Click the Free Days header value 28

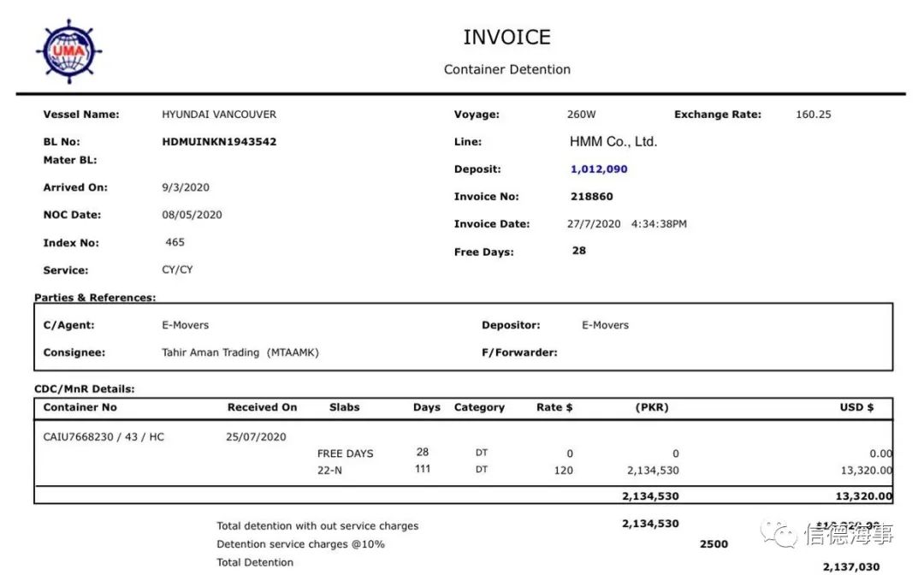tap(579, 251)
